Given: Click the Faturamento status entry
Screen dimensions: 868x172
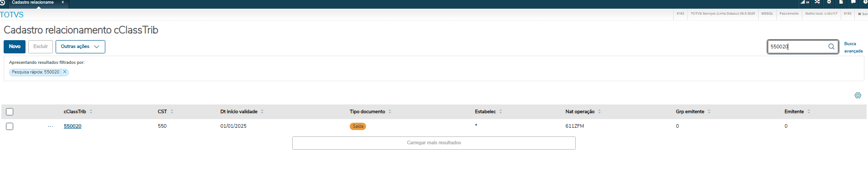Looking at the screenshot, I should 789,14.
